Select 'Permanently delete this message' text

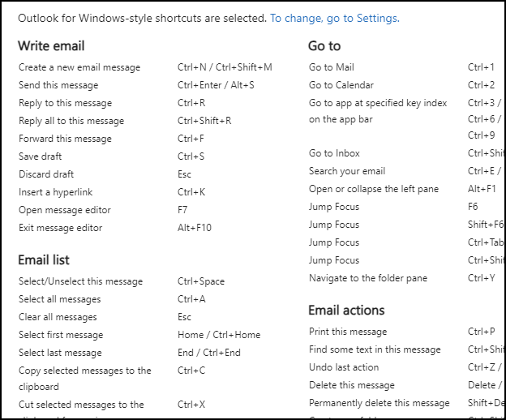pos(379,403)
